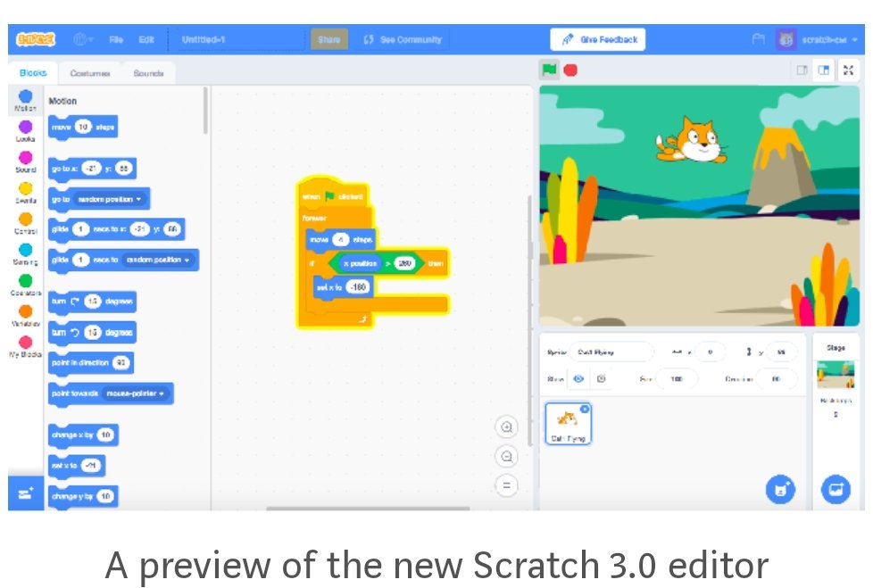Click the red stop button
The height and width of the screenshot is (588, 873).
(570, 70)
